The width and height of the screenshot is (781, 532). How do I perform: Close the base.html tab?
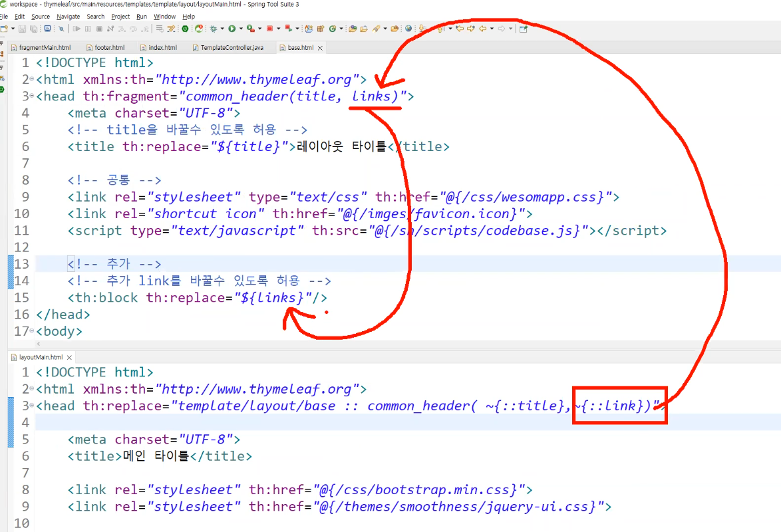(320, 48)
